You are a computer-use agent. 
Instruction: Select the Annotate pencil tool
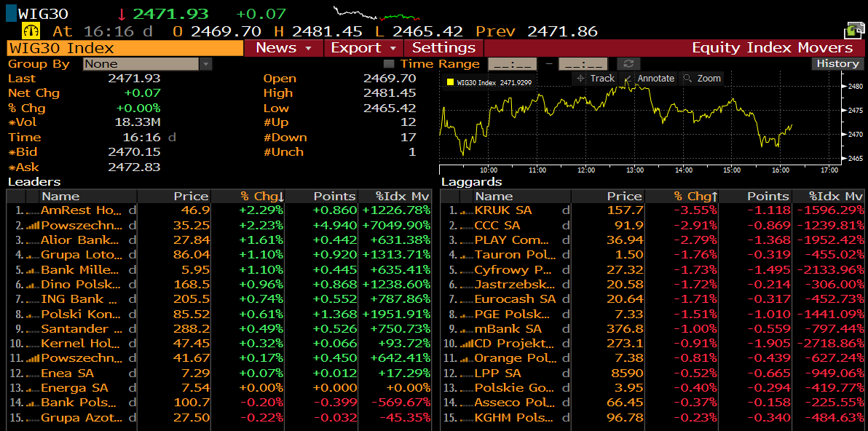click(650, 79)
